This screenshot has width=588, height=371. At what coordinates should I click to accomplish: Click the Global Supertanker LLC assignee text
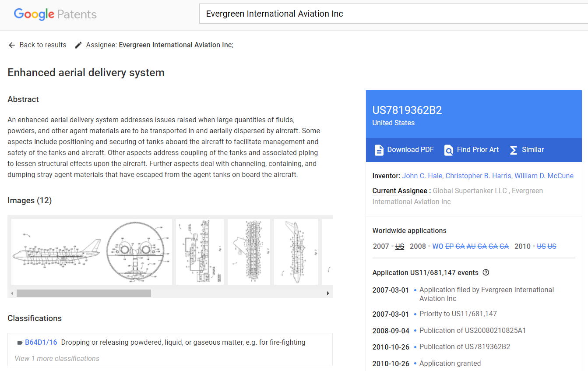[470, 191]
